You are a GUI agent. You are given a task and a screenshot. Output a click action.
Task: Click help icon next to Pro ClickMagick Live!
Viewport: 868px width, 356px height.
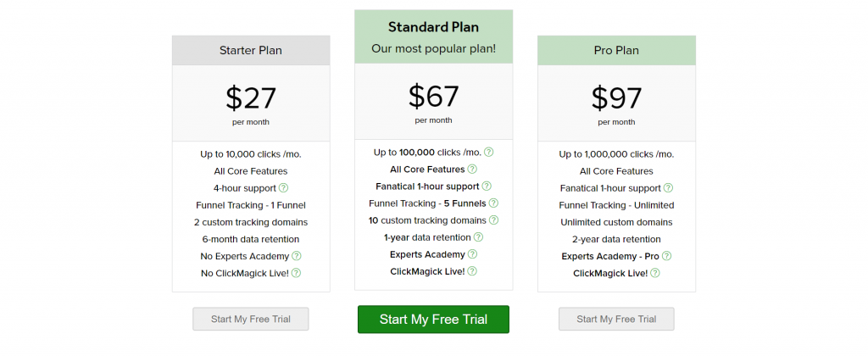click(655, 273)
